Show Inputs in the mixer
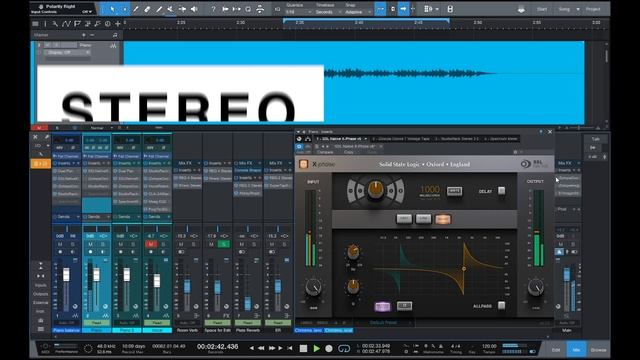This screenshot has height=360, width=640. coord(40,285)
